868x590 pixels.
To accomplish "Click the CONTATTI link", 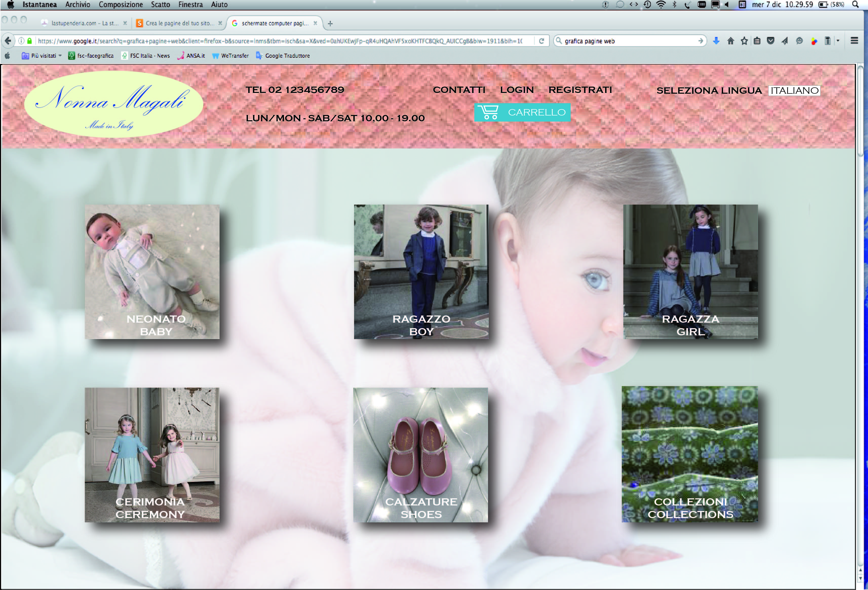I will 459,90.
